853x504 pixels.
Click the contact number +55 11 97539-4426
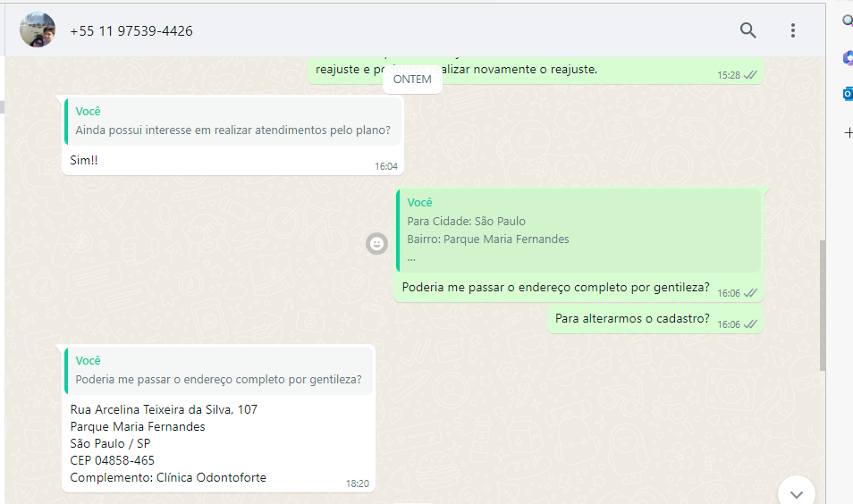click(x=131, y=31)
